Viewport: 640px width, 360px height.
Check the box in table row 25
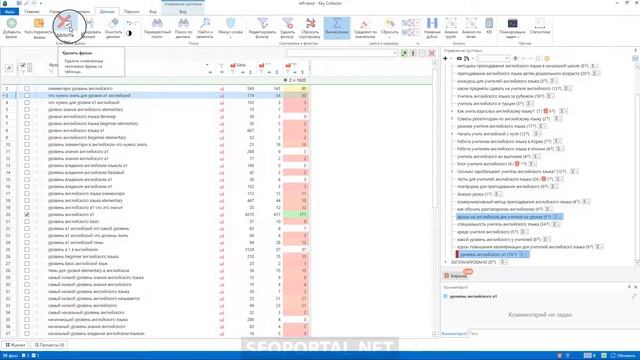click(27, 249)
